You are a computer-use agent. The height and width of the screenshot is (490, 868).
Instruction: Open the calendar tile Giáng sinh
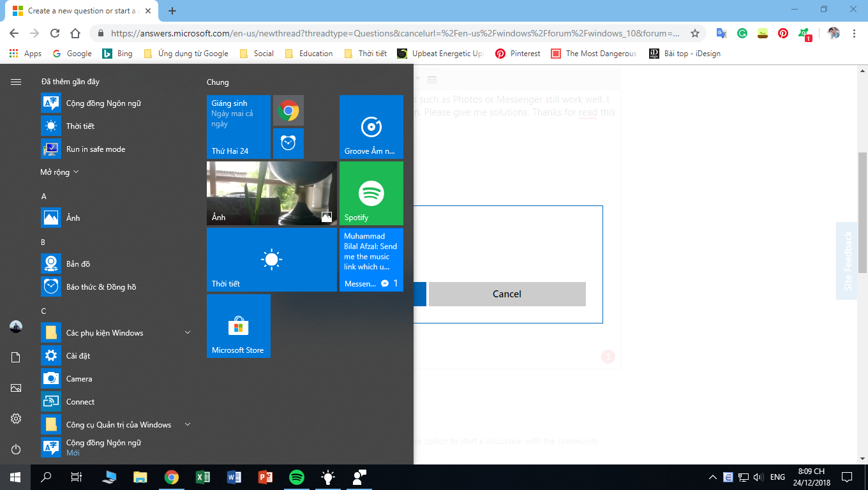pos(239,127)
